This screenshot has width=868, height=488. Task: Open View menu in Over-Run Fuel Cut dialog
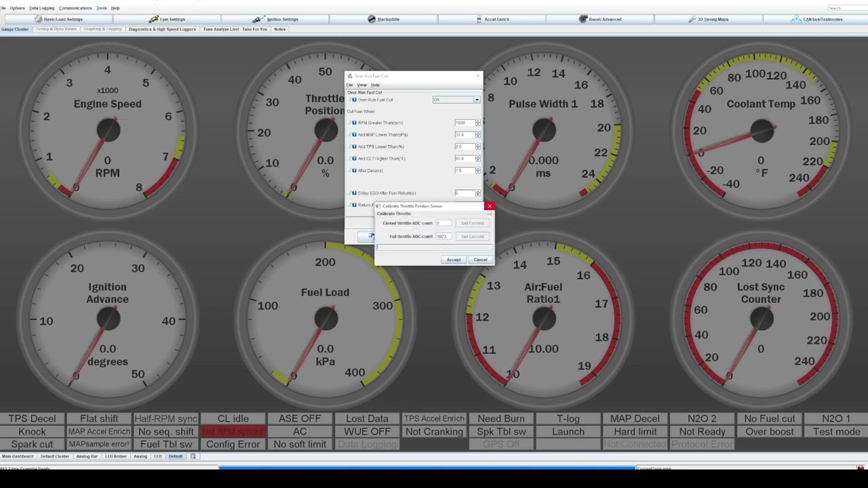coord(362,85)
